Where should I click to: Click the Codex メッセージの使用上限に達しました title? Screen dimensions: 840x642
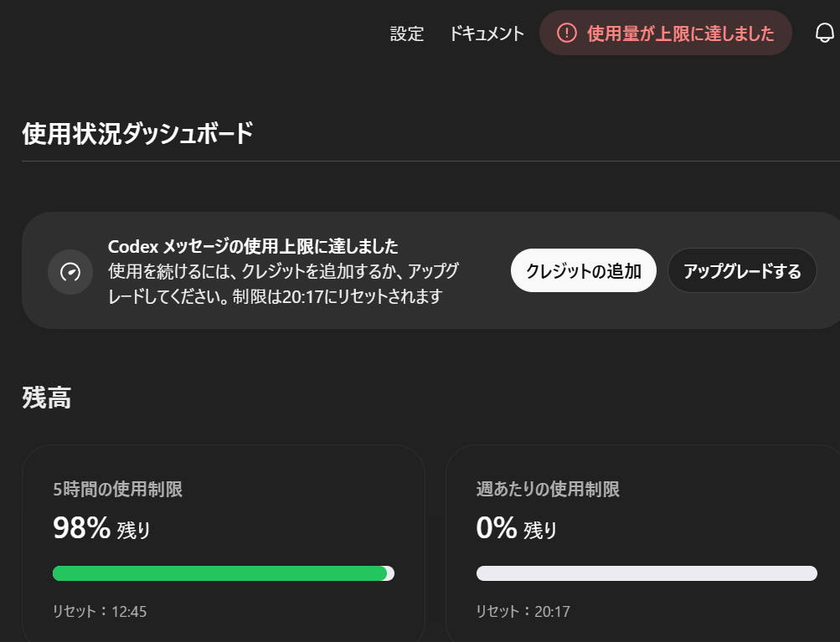coord(253,247)
